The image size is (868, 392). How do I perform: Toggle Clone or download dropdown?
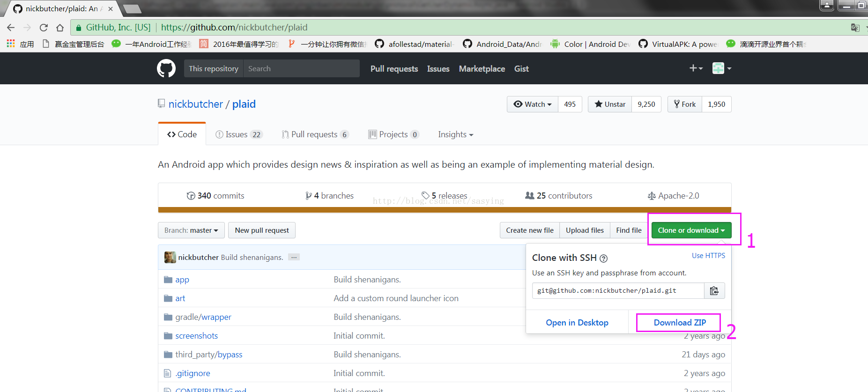tap(691, 230)
